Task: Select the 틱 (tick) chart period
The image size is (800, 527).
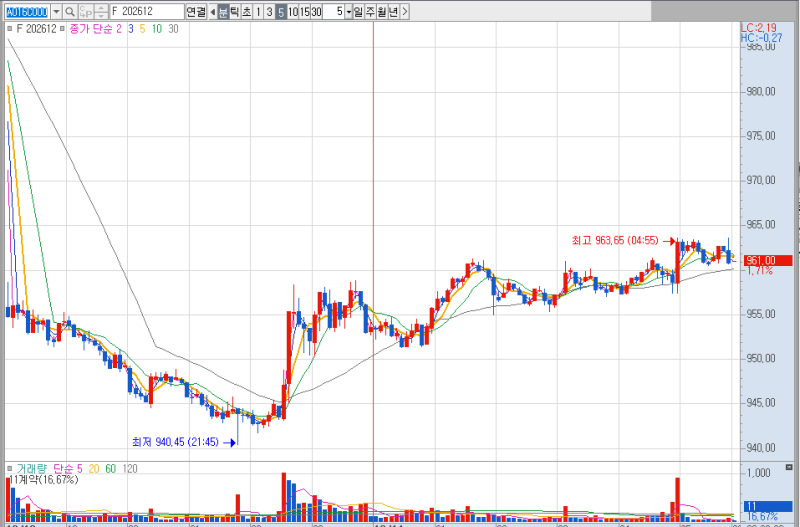Action: (235, 11)
